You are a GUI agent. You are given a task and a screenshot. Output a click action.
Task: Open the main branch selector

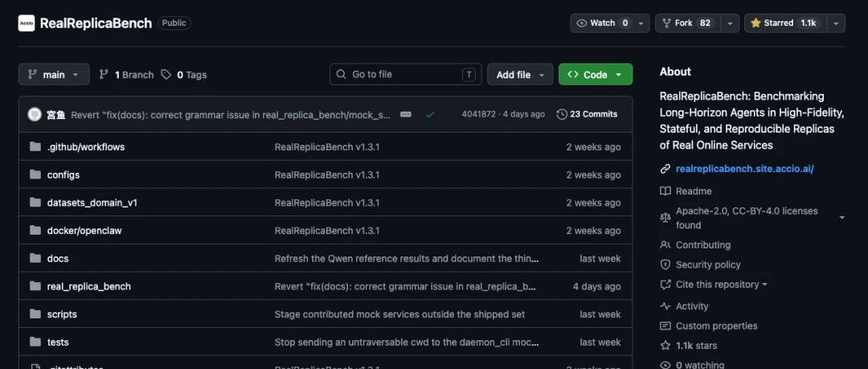(x=54, y=74)
